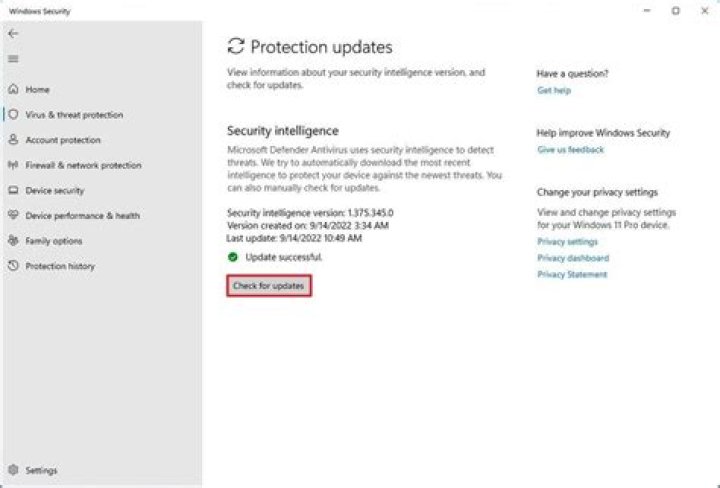Click the Protection history clock icon
This screenshot has height=488, width=720.
pyautogui.click(x=13, y=266)
